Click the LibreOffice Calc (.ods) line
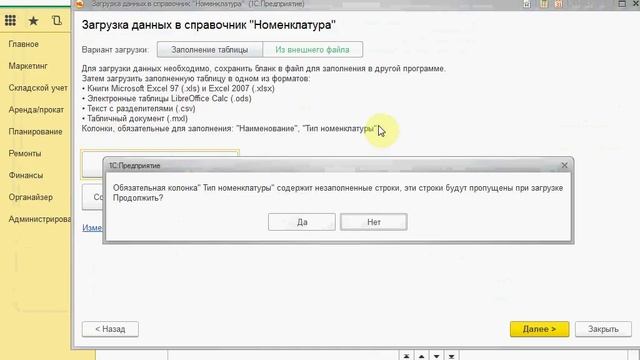 (x=167, y=99)
